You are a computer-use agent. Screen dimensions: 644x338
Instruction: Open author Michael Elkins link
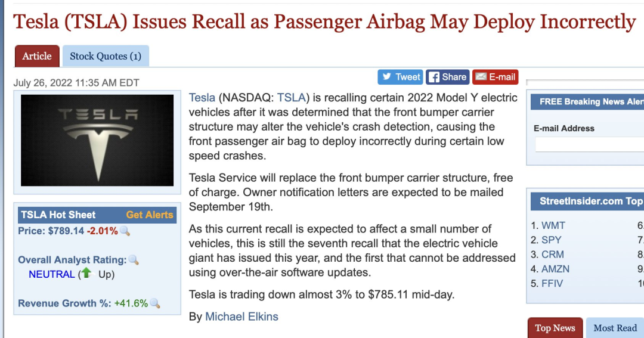point(241,317)
